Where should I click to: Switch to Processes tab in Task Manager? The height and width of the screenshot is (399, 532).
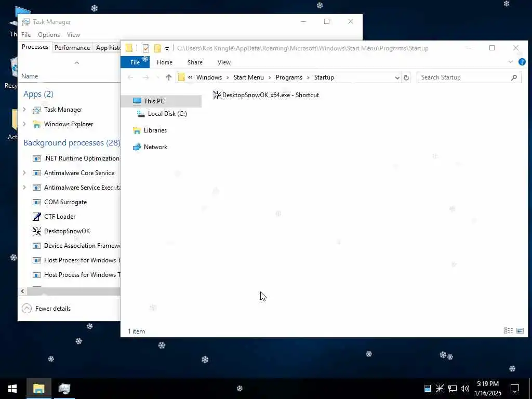coord(35,47)
